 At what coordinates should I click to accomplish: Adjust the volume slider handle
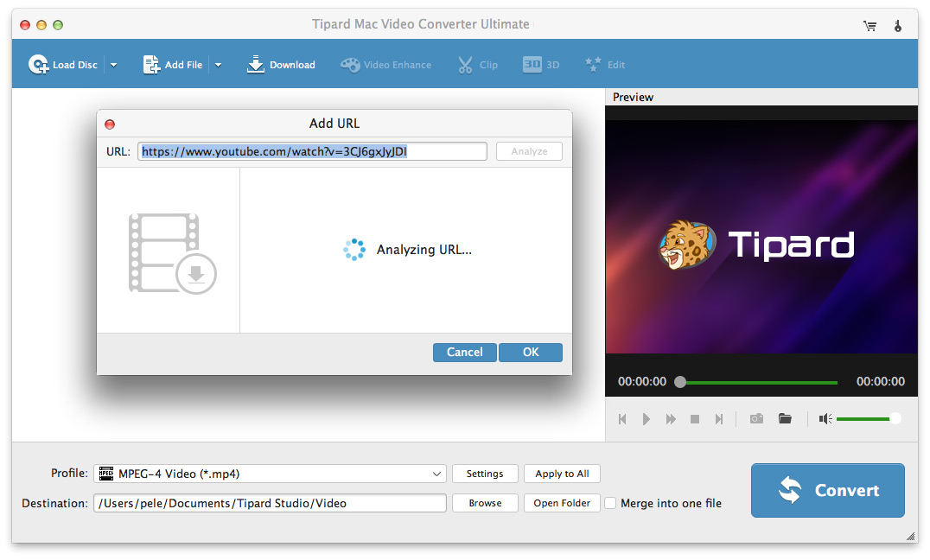click(x=895, y=419)
